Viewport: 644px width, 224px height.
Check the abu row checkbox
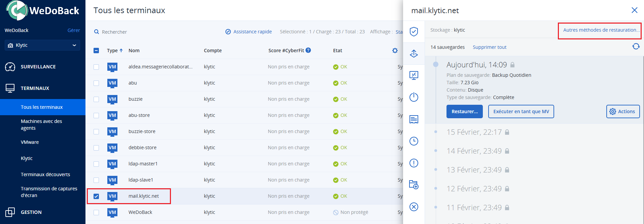pos(96,83)
